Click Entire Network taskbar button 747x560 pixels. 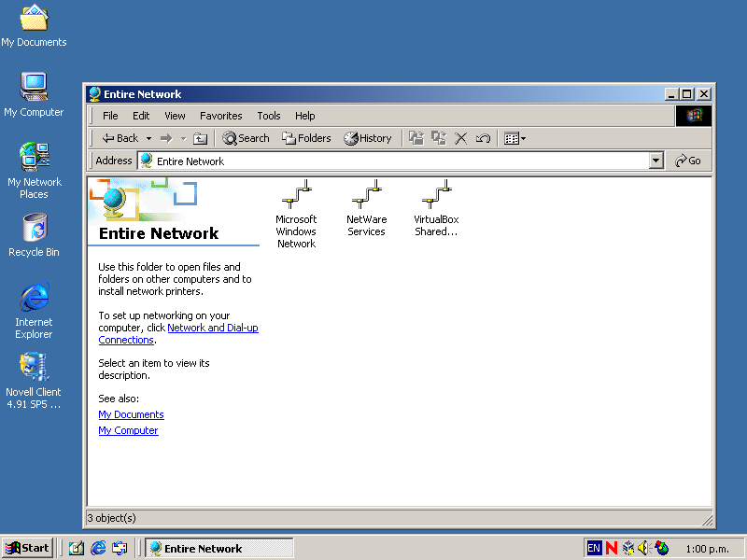[x=219, y=549]
